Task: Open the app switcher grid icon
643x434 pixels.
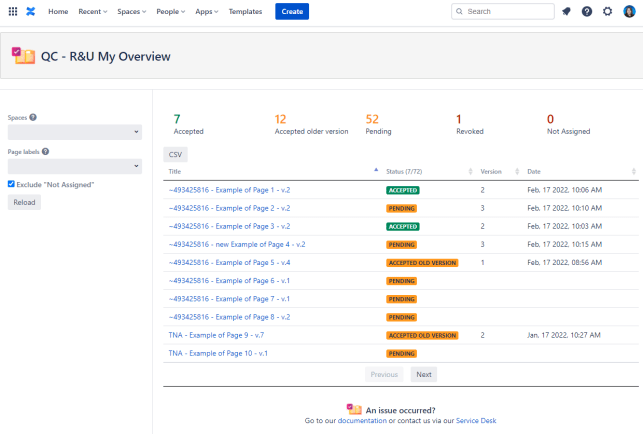Action: coord(13,11)
